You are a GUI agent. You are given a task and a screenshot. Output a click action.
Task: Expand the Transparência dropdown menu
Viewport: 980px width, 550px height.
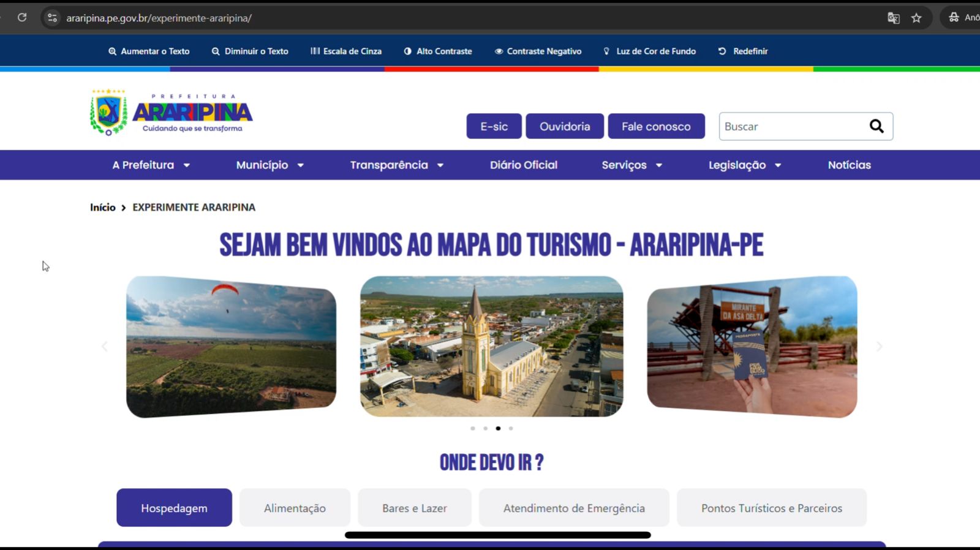coord(397,165)
